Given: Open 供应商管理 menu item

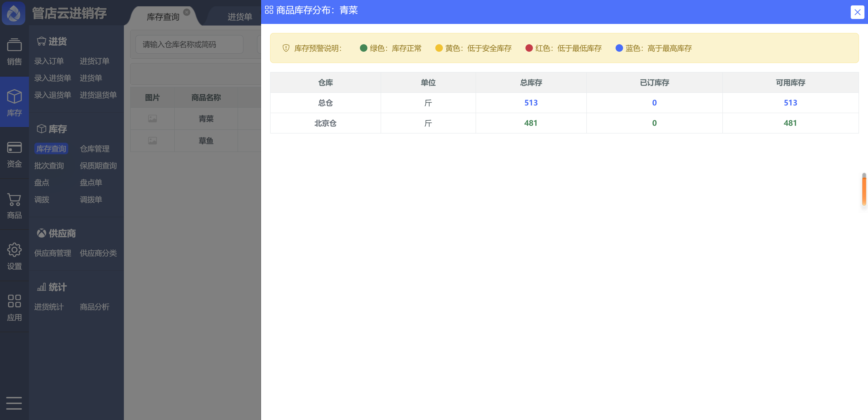Looking at the screenshot, I should 53,253.
